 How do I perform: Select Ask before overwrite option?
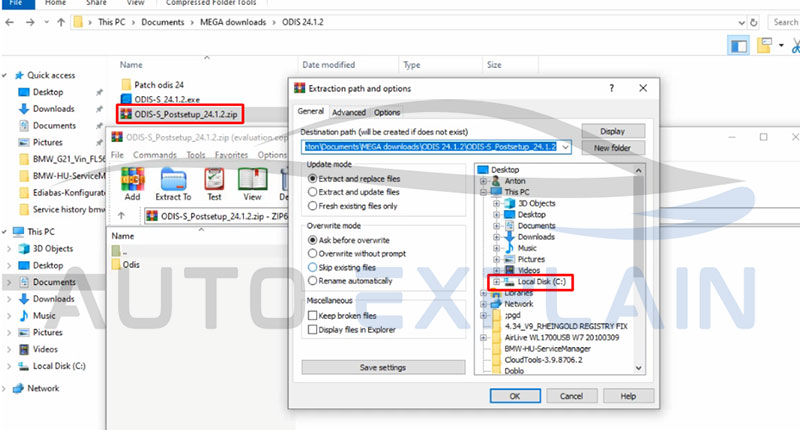coord(348,240)
